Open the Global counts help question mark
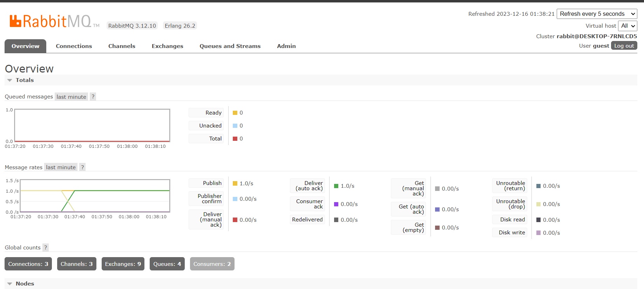The image size is (644, 289). [46, 247]
